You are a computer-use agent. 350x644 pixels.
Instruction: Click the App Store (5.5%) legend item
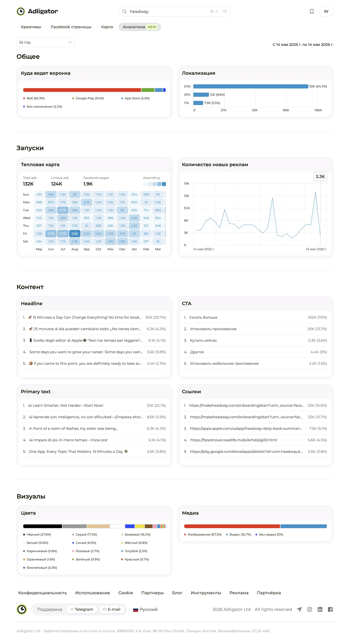(x=135, y=98)
